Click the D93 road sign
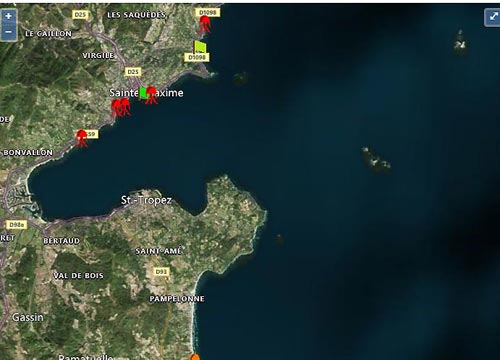 [x=161, y=272]
